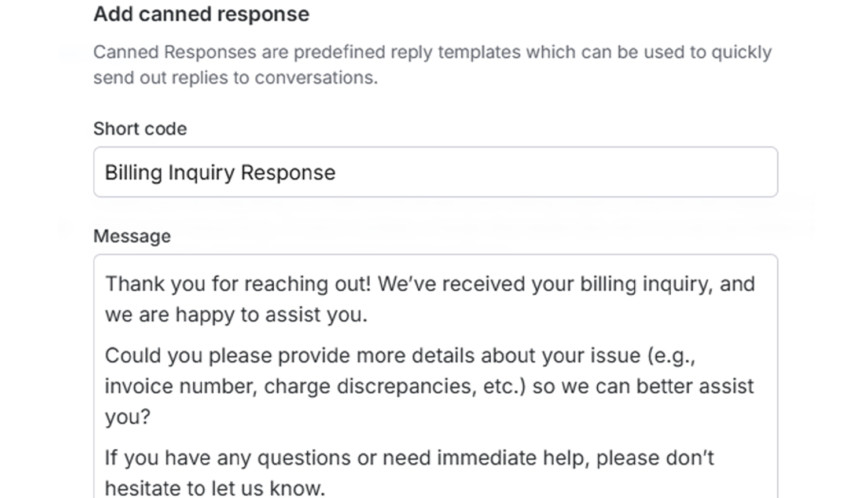Click the "send out replies to conversations" line
Screen dimensions: 868x498
pos(235,78)
